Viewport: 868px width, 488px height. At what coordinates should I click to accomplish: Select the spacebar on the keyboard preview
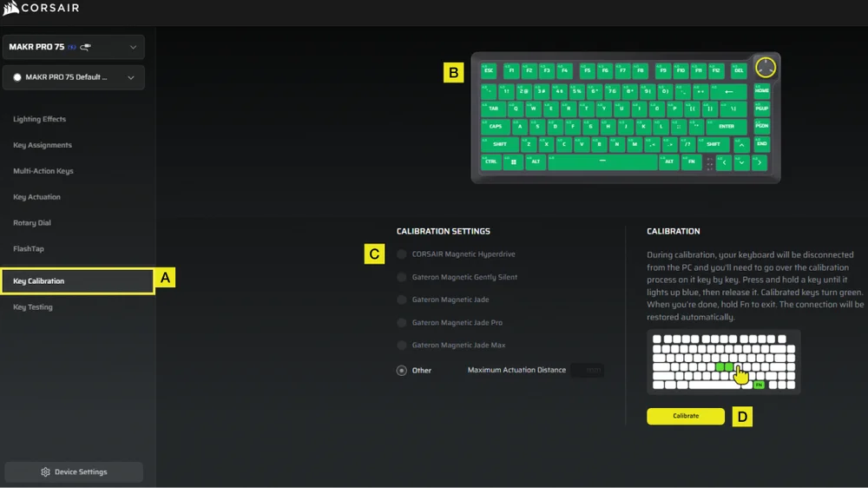(603, 162)
